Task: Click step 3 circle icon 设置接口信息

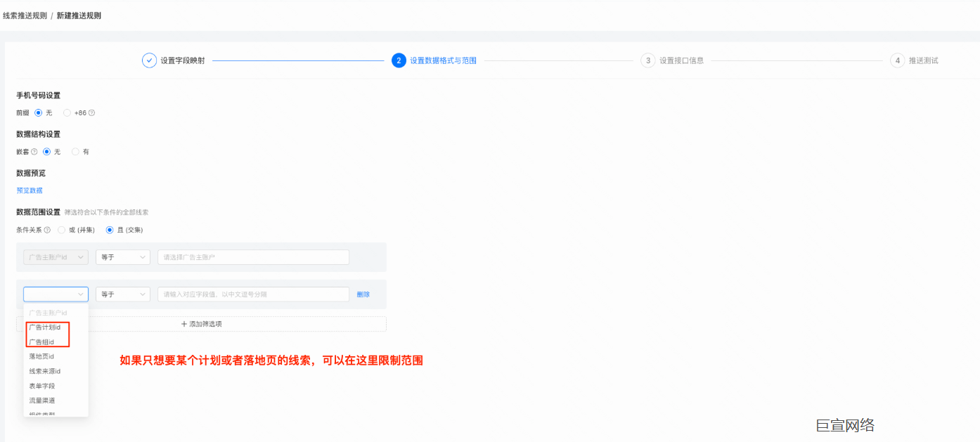Action: pos(647,60)
